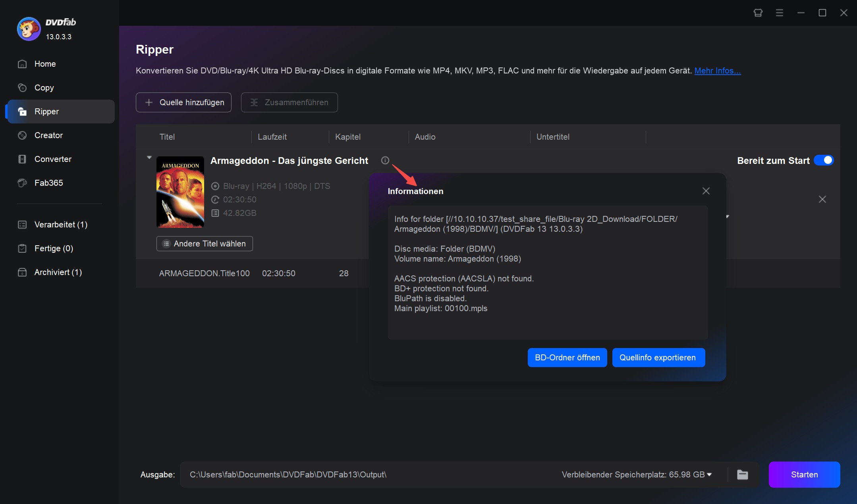This screenshot has width=857, height=504.
Task: Toggle the Bereit zum Start switch
Action: [824, 160]
